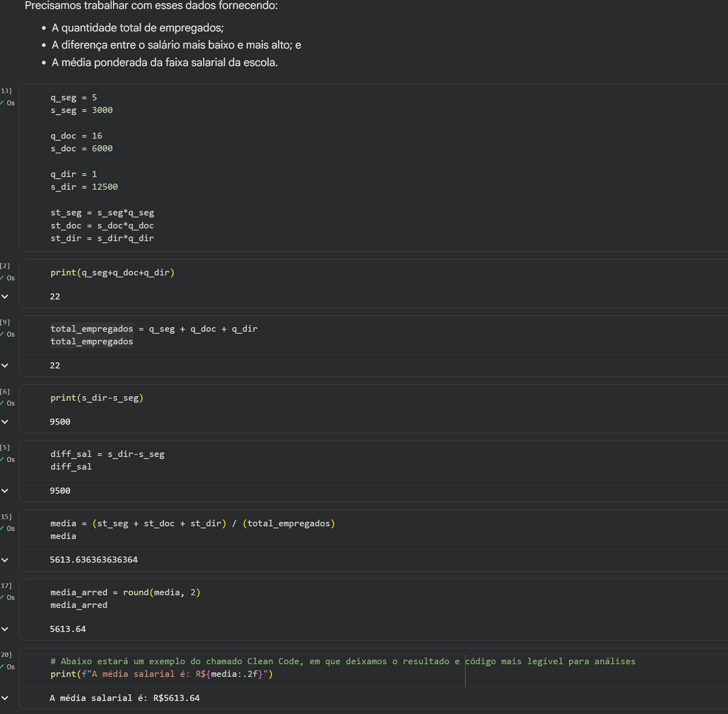Image resolution: width=728 pixels, height=714 pixels.
Task: Place cursor on the q_seg = 5 line
Action: point(73,98)
